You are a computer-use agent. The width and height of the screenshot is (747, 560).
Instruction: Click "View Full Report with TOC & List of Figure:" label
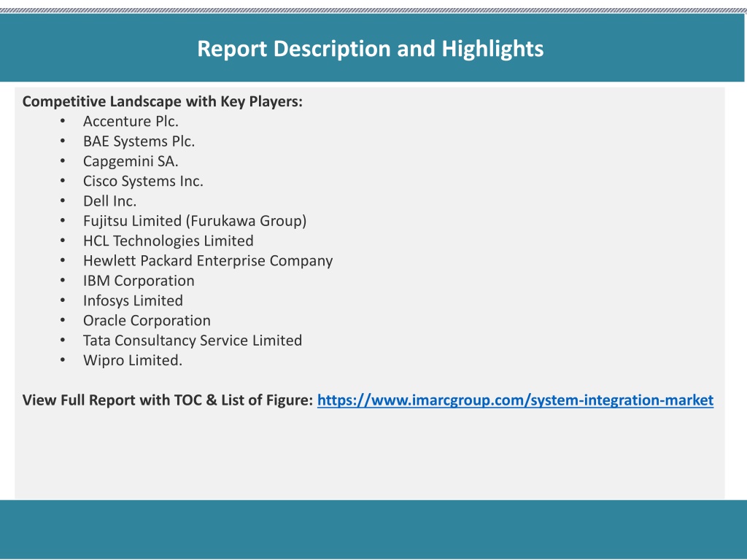click(x=168, y=400)
